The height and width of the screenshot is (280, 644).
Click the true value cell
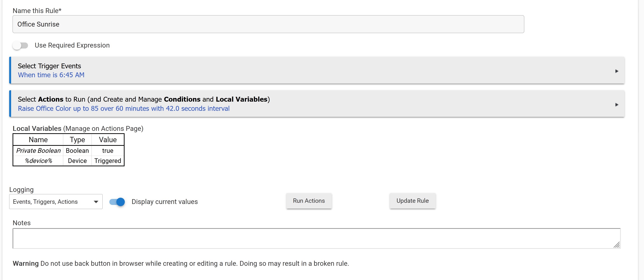pyautogui.click(x=108, y=151)
